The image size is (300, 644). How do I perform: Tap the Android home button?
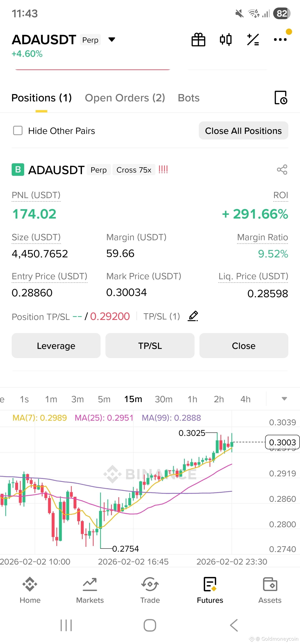(x=150, y=625)
